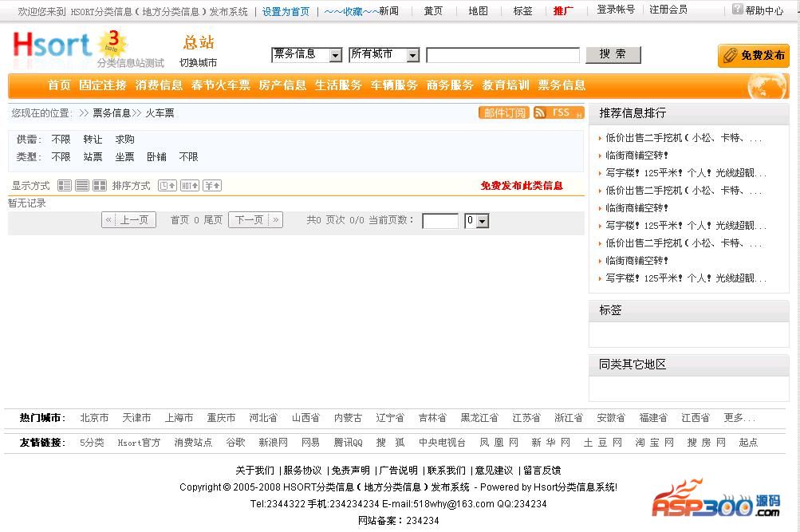This screenshot has width=800, height=532.
Task: Open 教育培训 navigation item
Action: click(506, 85)
